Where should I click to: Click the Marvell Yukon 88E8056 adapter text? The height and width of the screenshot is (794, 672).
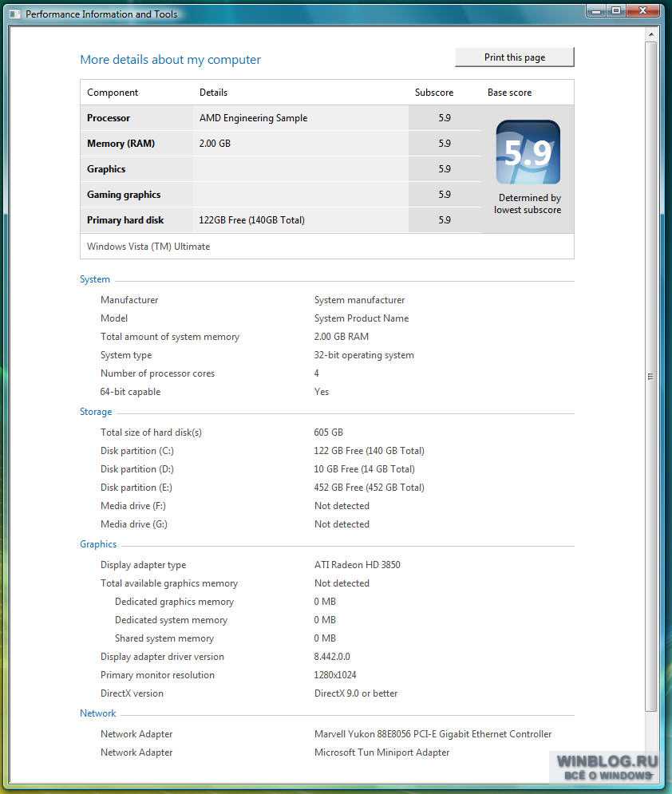click(433, 734)
